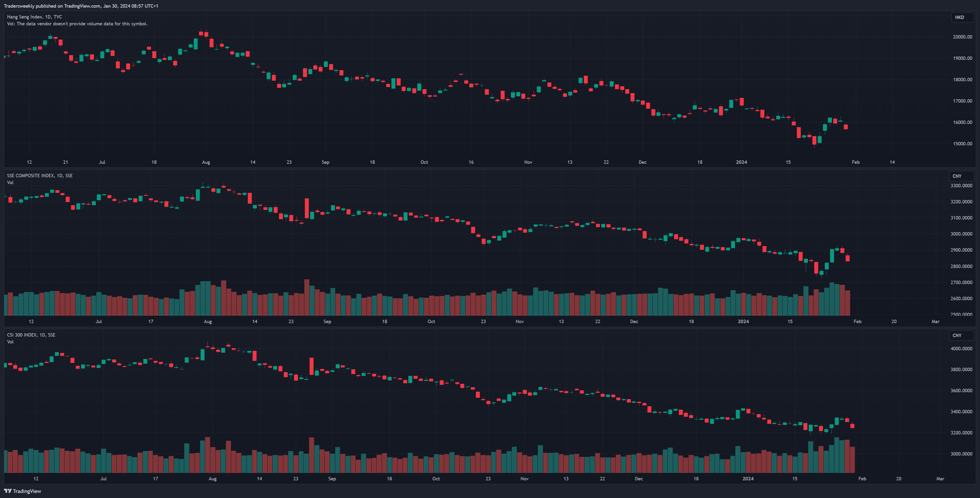Click the 2800.0000 price label on SSE axis

(961, 266)
